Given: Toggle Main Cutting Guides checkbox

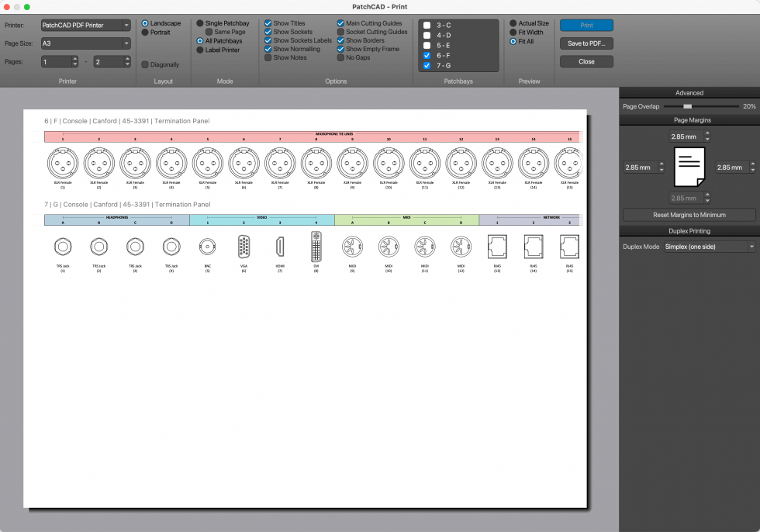Looking at the screenshot, I should point(369,23).
